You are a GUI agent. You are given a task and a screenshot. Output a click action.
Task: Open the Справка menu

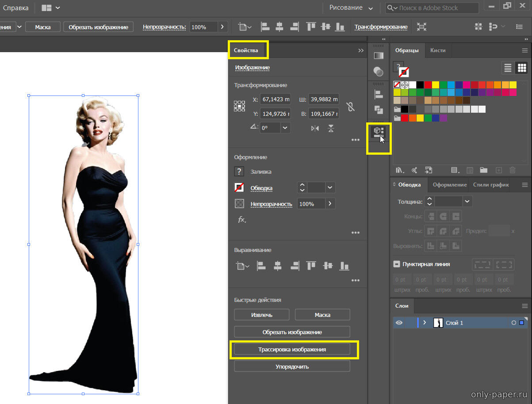16,8
